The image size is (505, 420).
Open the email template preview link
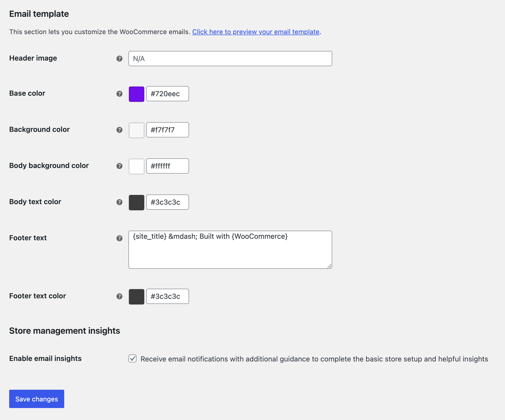point(256,32)
